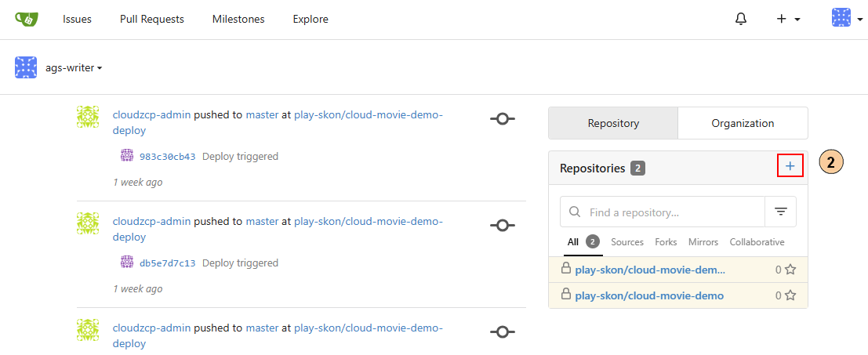Click the commit icon on second activity entry
This screenshot has width=868, height=355.
coord(502,225)
